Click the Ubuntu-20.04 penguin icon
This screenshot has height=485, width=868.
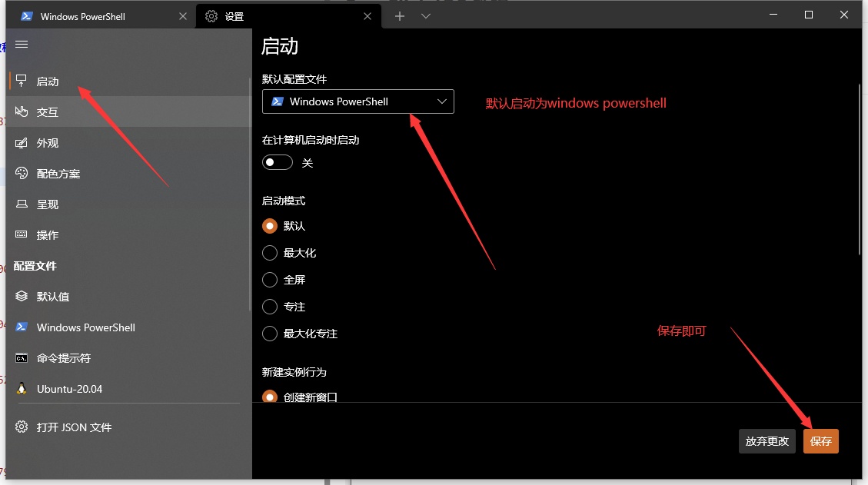point(22,388)
